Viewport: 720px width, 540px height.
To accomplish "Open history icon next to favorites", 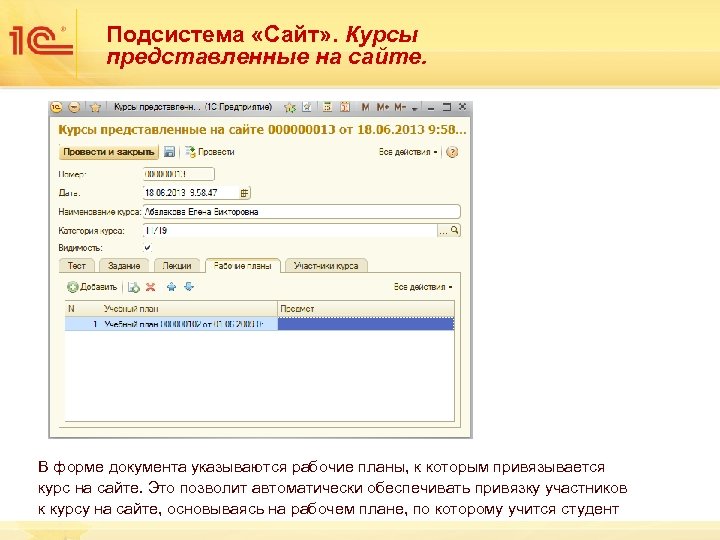I will tap(307, 107).
